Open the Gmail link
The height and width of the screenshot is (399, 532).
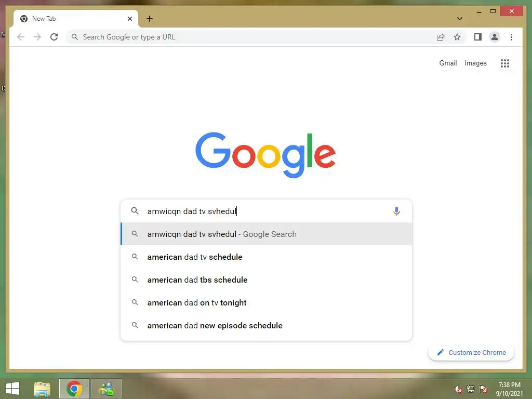[x=448, y=63]
